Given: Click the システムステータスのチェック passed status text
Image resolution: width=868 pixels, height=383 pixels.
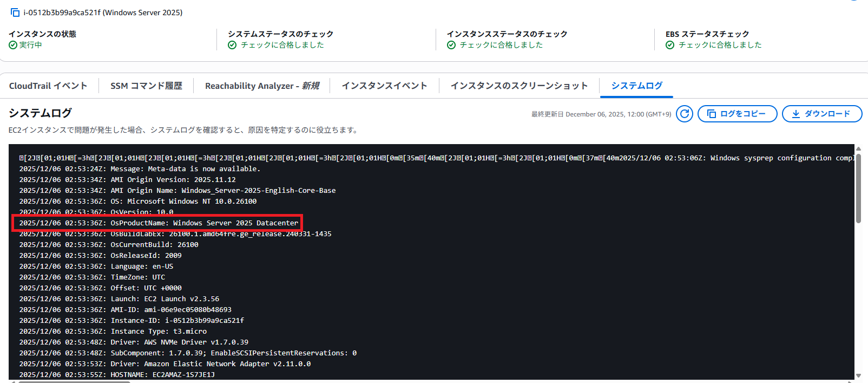Looking at the screenshot, I should 282,45.
